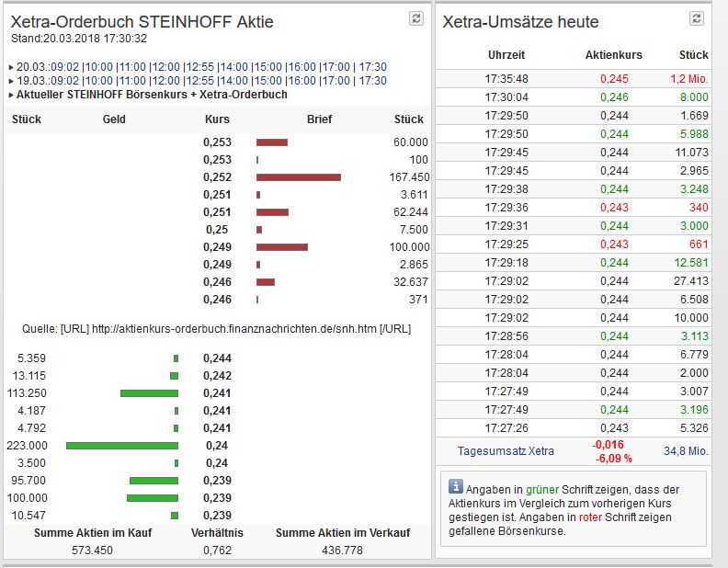Image resolution: width=728 pixels, height=568 pixels.
Task: Click the red bar for 167.450 Brief
Action: tap(299, 176)
